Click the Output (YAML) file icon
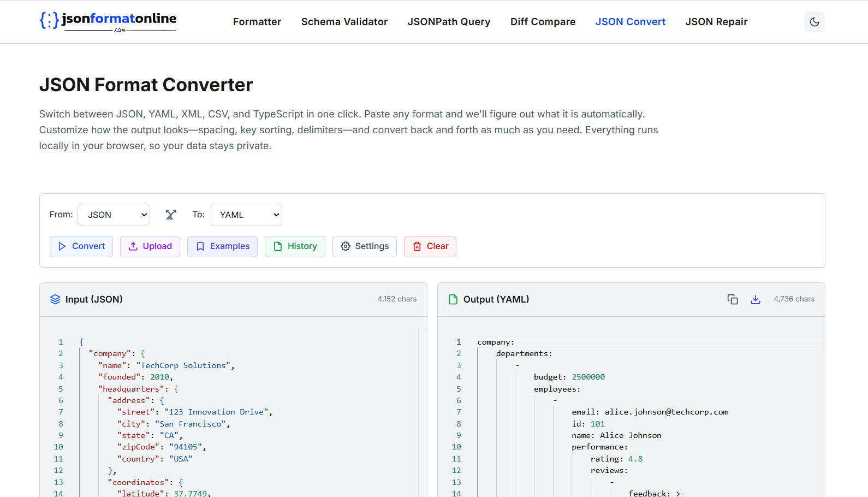 click(x=453, y=299)
